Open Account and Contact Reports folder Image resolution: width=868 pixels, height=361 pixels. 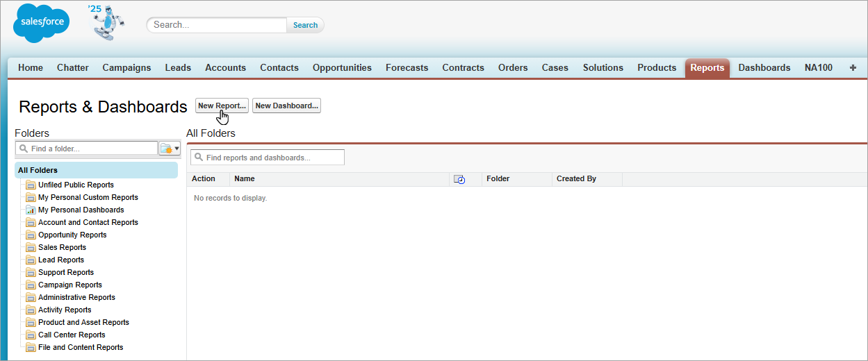tap(88, 223)
